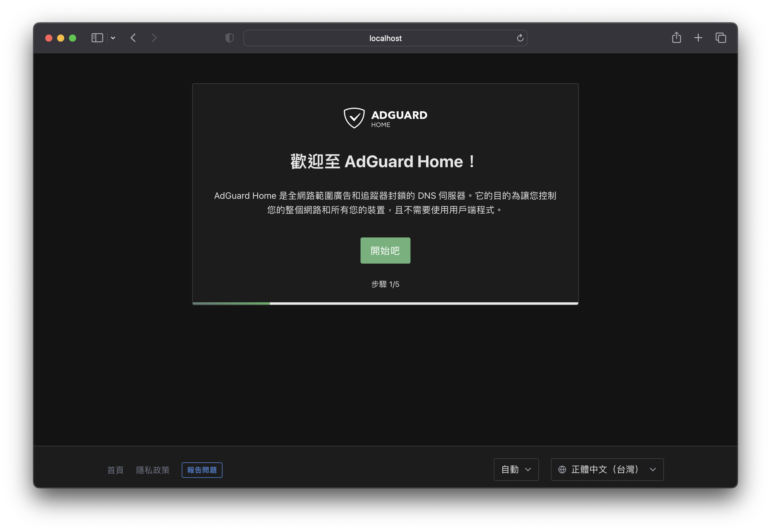Click the green fullscreen window button

(x=73, y=38)
